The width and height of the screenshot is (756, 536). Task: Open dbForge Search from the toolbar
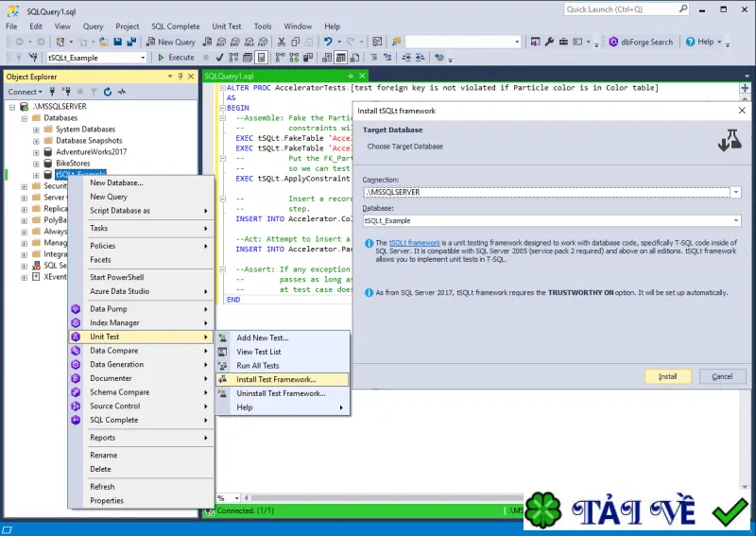click(641, 42)
